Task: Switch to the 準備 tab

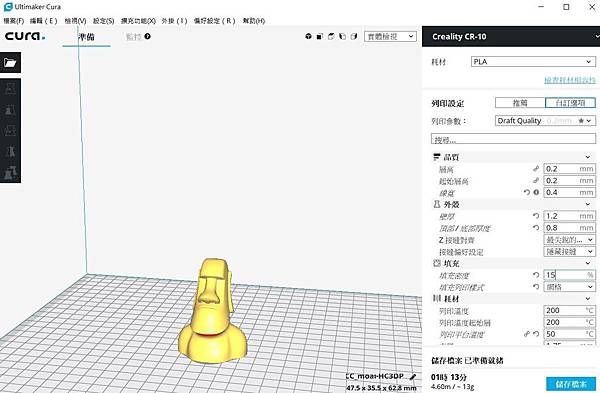Action: pyautogui.click(x=86, y=37)
